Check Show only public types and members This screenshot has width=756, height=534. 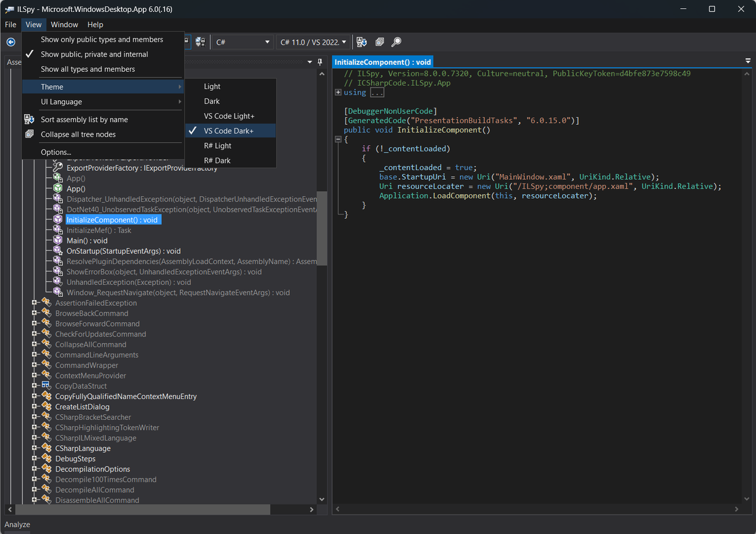[102, 39]
